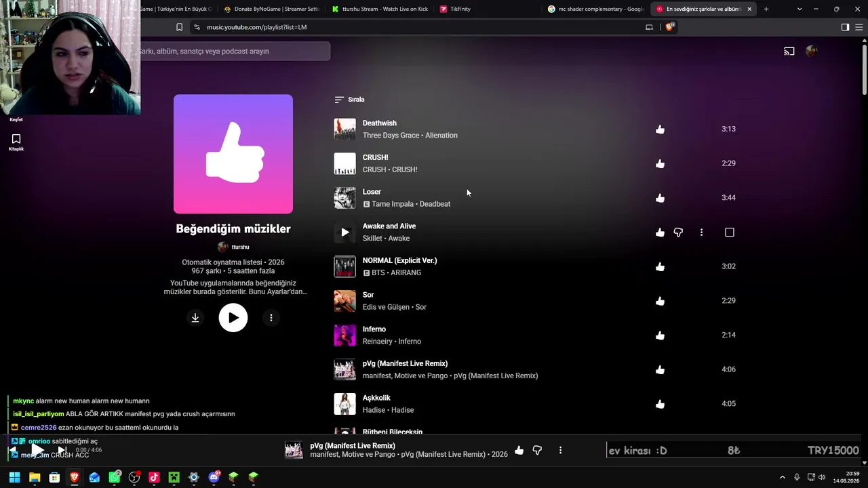Open the playlist's three-dot options menu
This screenshot has height=488, width=868.
point(271,318)
